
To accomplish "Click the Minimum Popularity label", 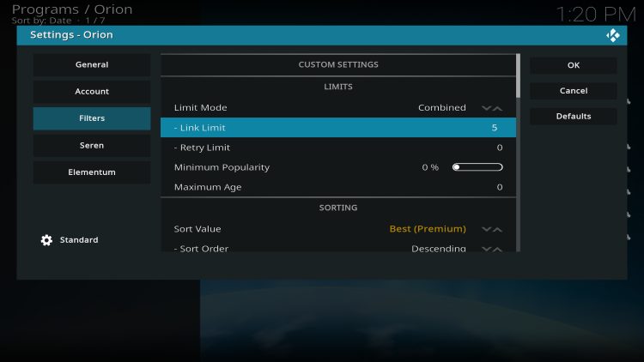I will point(222,167).
